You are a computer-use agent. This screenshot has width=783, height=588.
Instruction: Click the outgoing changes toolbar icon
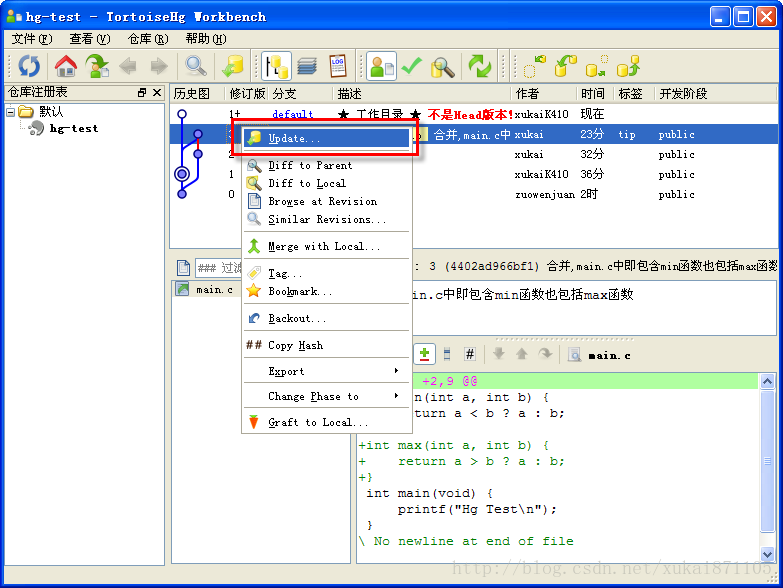(597, 66)
